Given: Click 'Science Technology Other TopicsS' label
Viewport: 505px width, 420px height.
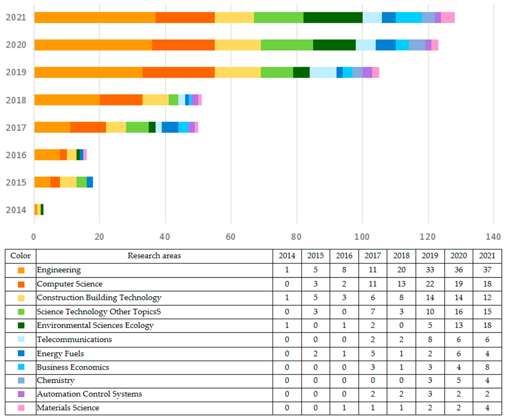Looking at the screenshot, I should pyautogui.click(x=99, y=312).
